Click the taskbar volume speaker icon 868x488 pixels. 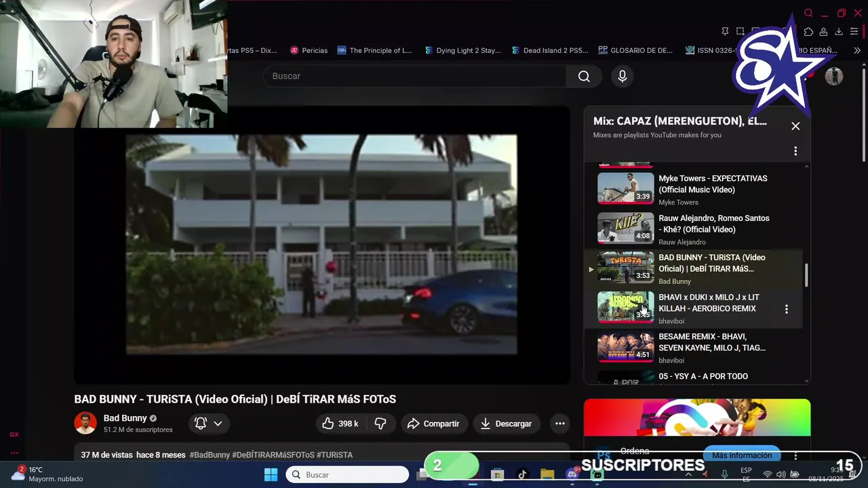coord(781,474)
